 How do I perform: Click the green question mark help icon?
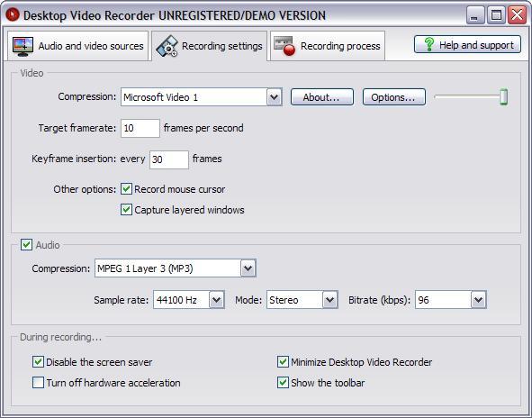tap(428, 44)
